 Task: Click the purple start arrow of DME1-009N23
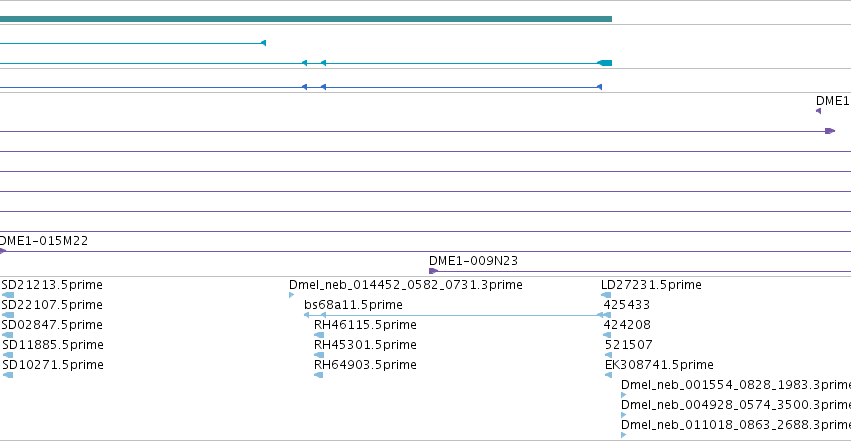click(x=433, y=271)
